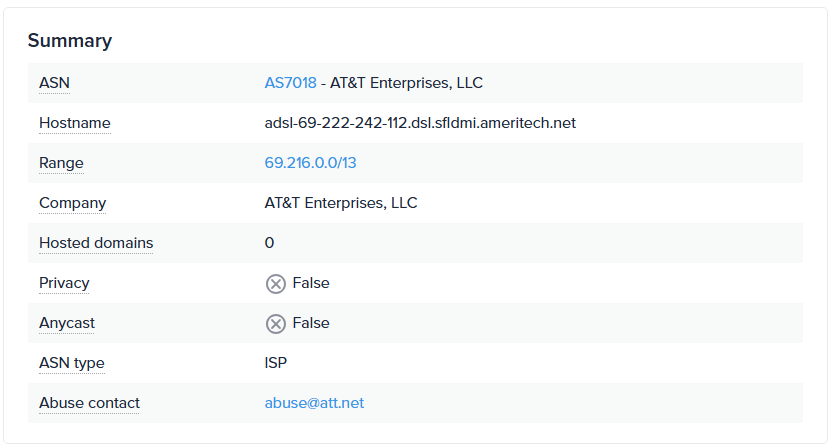The image size is (832, 447).
Task: Click the Hostname label
Action: coord(74,123)
